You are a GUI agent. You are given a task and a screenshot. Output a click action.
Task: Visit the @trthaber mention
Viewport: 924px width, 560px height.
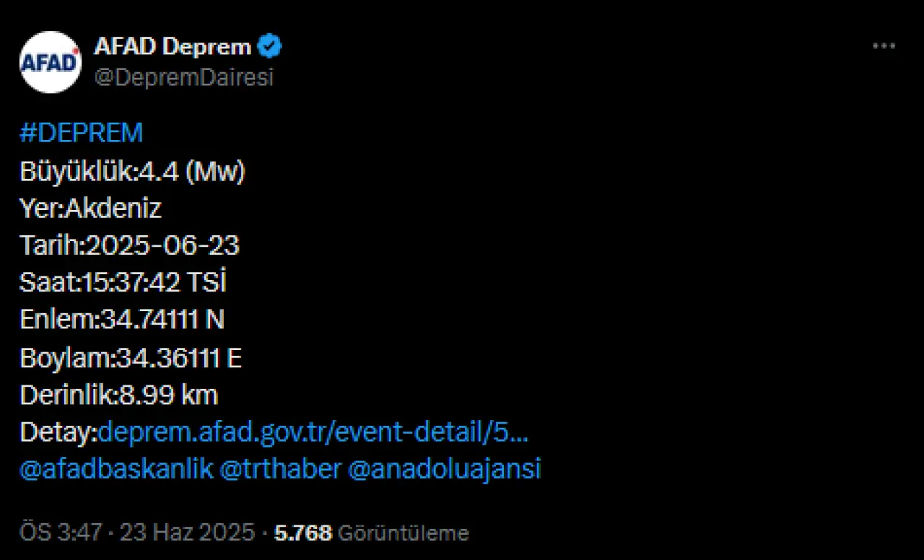pyautogui.click(x=281, y=469)
